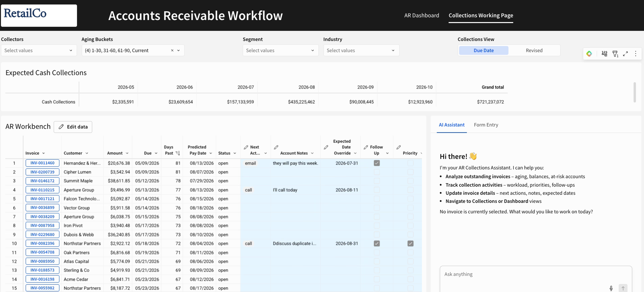
Task: Click 'I'll call today' account note cell
Action: 295,190
